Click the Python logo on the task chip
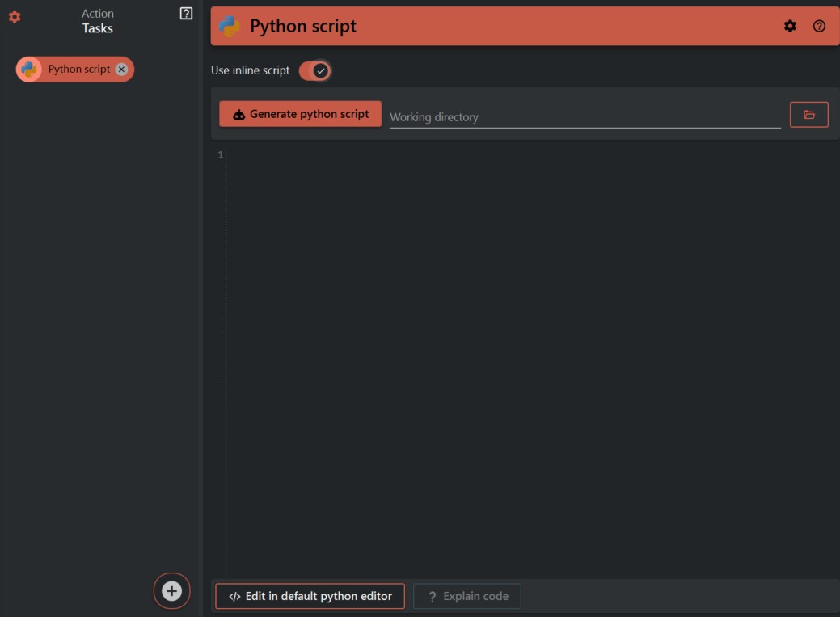This screenshot has width=840, height=617. (29, 70)
